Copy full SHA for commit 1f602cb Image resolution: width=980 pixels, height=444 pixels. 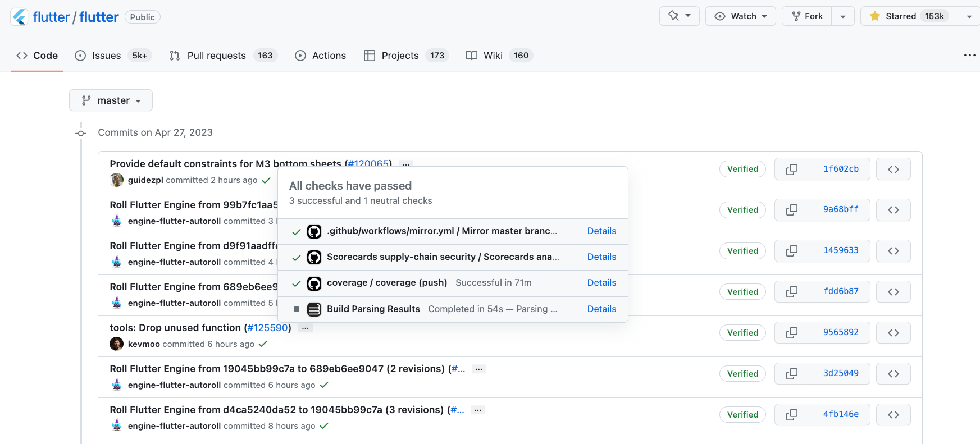tap(792, 169)
